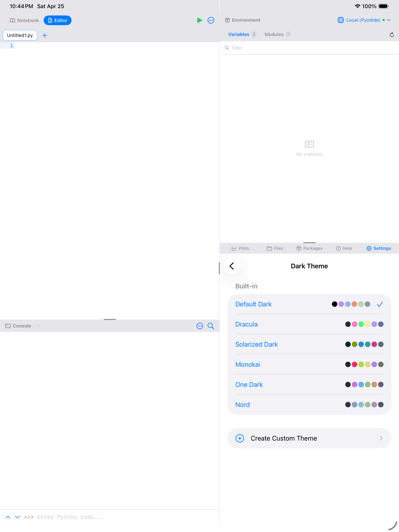
Task: Click the Dark Theme title
Action: (x=309, y=266)
